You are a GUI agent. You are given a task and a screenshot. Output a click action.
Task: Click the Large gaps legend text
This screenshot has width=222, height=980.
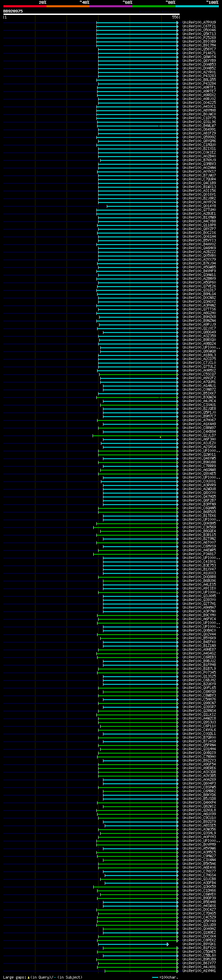pyautogui.click(x=43, y=977)
